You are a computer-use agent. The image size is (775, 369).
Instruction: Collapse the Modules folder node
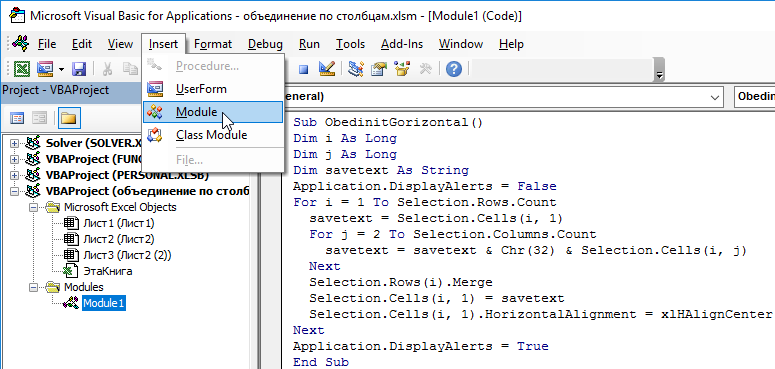tap(33, 287)
